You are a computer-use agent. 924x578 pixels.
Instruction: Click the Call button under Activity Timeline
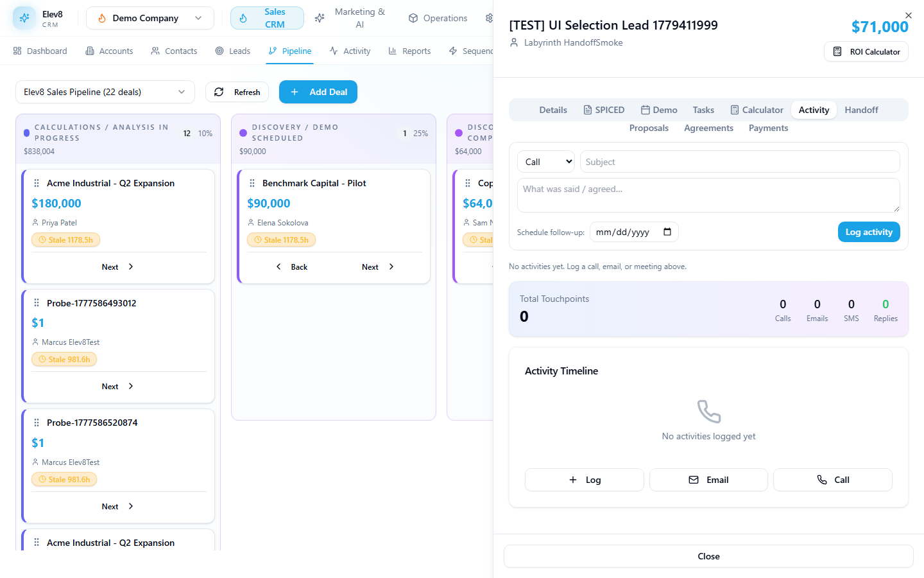[x=833, y=480]
